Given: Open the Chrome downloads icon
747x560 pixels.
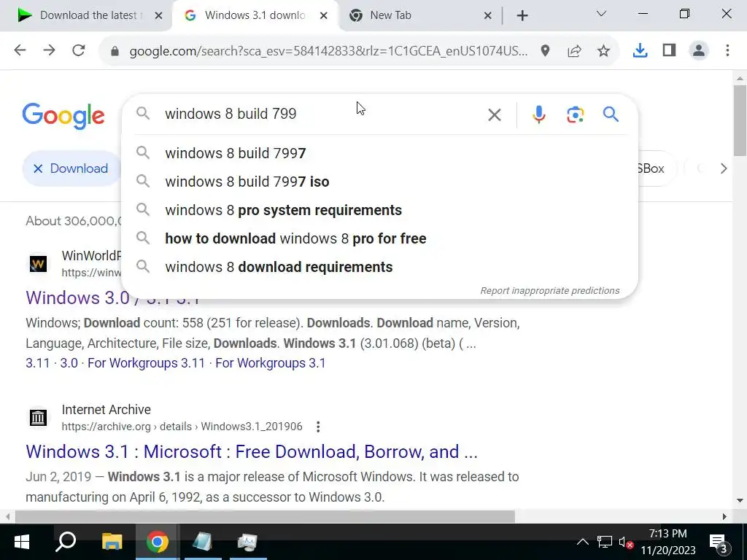Looking at the screenshot, I should pyautogui.click(x=640, y=50).
